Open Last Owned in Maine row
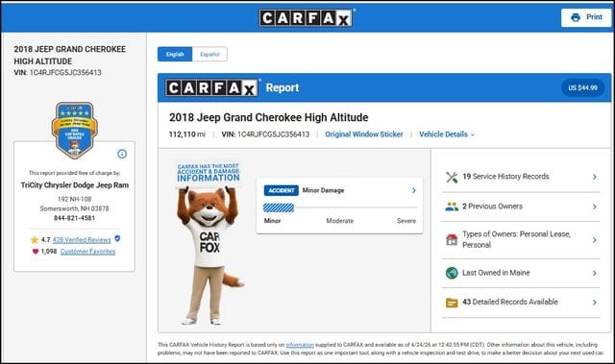Image resolution: width=615 pixels, height=364 pixels. tap(521, 273)
